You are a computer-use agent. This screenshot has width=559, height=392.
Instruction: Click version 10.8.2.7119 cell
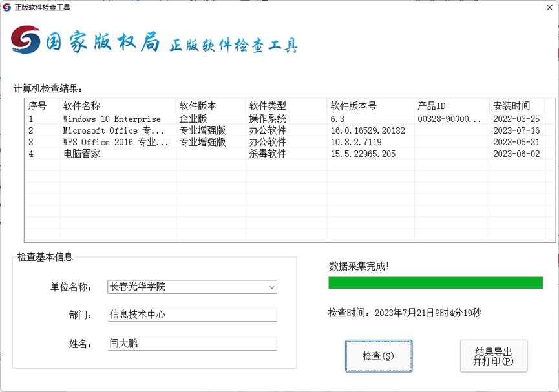coord(356,142)
